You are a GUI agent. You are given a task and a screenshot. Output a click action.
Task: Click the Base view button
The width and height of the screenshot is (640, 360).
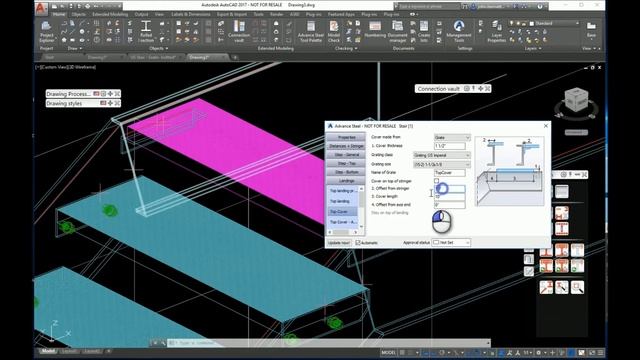tap(591, 30)
